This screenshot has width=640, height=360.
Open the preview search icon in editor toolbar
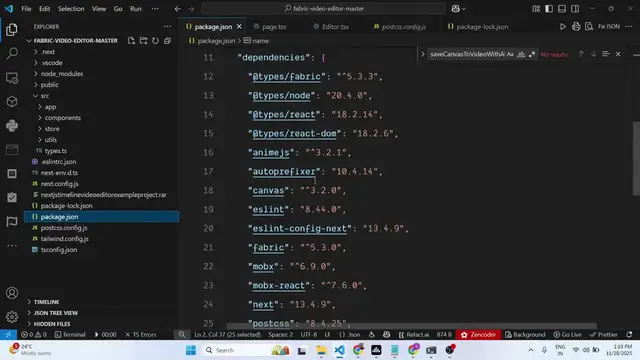589,27
